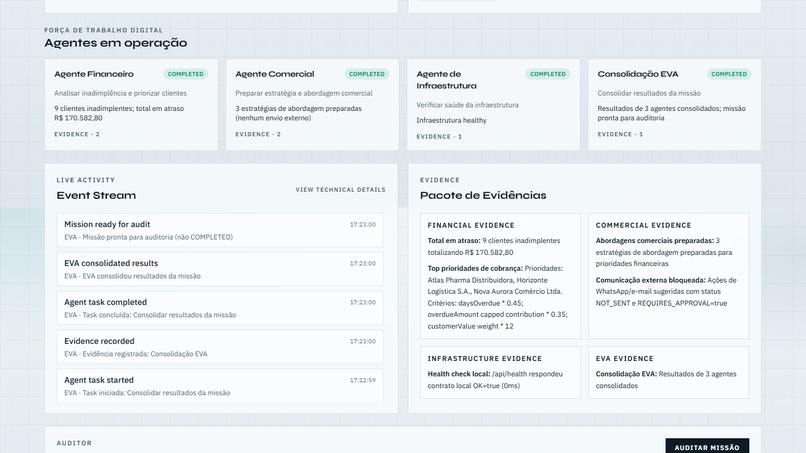Image resolution: width=806 pixels, height=453 pixels.
Task: Click 'Health check local' label
Action: click(459, 374)
